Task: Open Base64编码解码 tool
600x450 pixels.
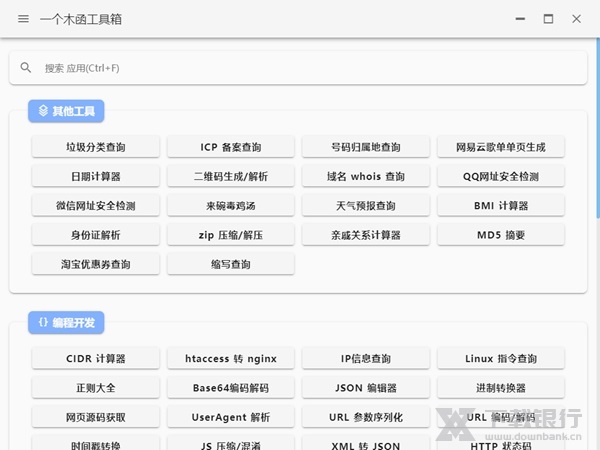Action: tap(230, 387)
